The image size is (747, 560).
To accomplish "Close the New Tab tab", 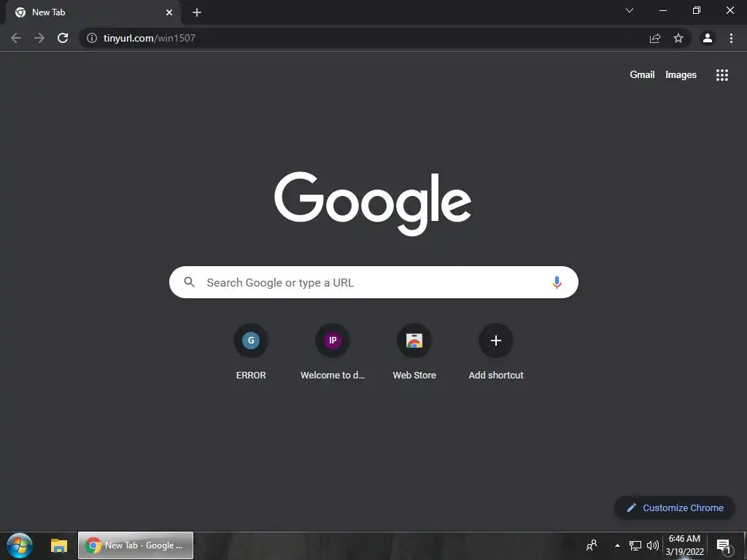I will (x=169, y=13).
